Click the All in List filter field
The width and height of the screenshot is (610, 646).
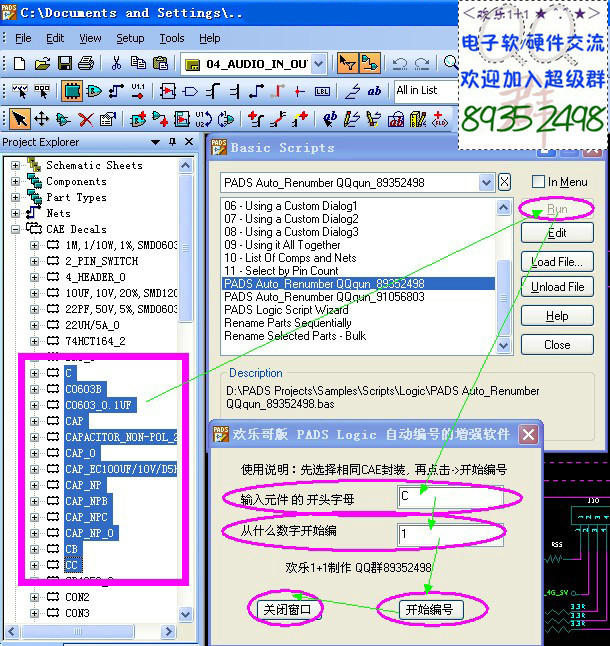(426, 91)
